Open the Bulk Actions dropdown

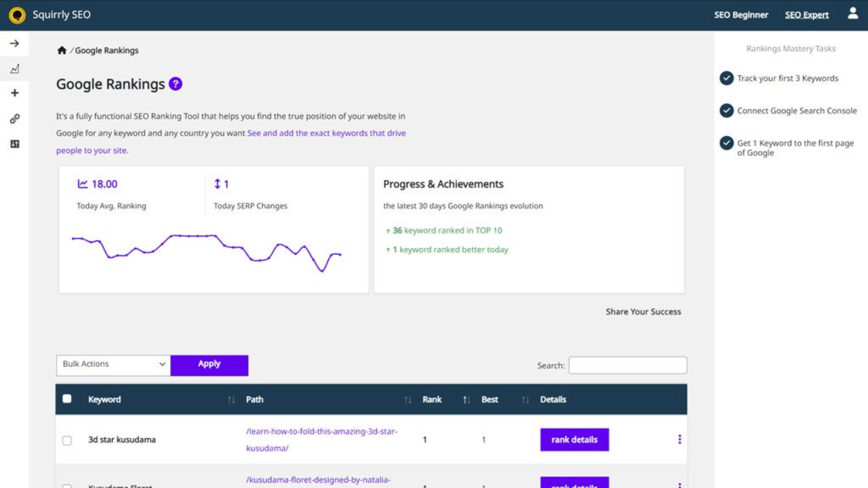point(113,365)
